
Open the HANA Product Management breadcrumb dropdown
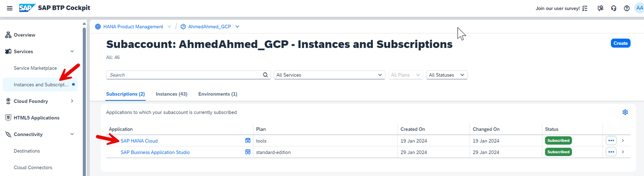click(169, 26)
